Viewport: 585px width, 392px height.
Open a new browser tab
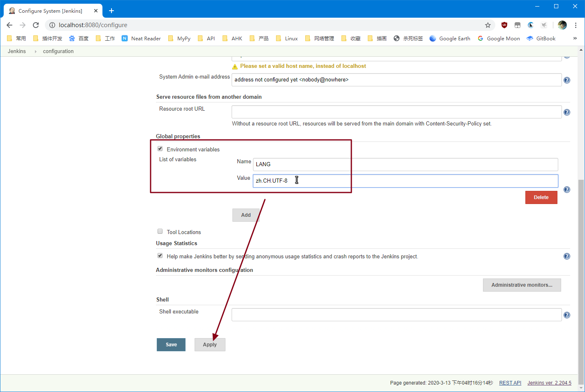click(111, 11)
